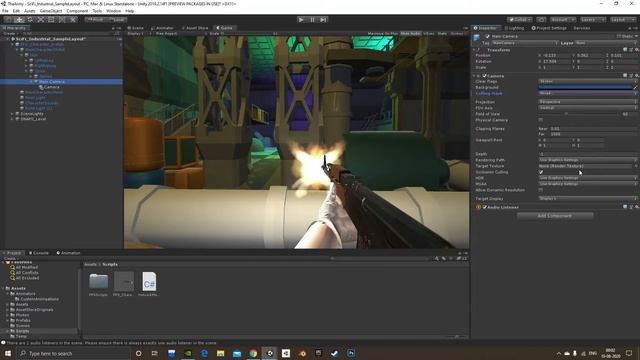Viewport: 640px width, 360px height.
Task: Select the Hand tool in the toolbar
Action: point(8,20)
